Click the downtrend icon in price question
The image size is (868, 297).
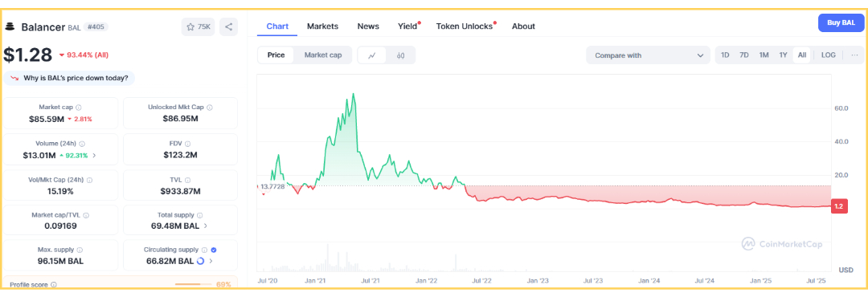14,78
